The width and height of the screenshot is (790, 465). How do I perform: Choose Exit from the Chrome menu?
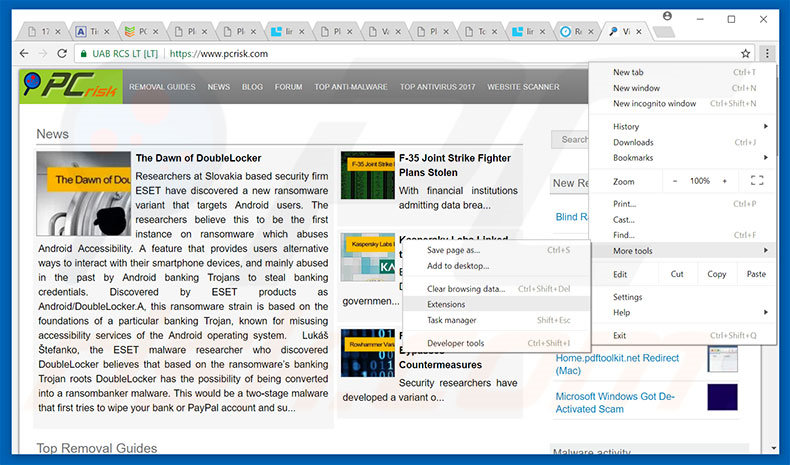pos(682,336)
